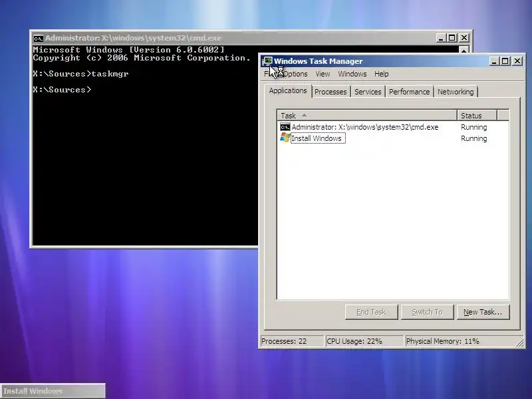Switch to the Performance tab

click(x=409, y=92)
